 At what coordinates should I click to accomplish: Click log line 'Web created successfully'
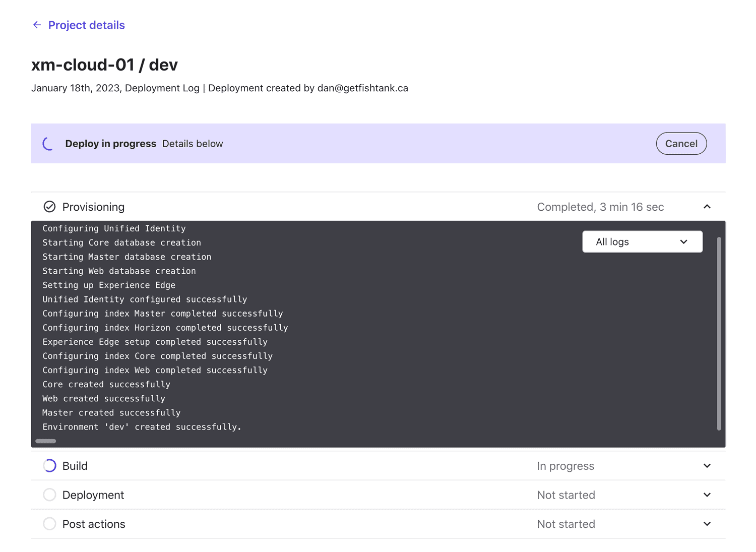[104, 398]
